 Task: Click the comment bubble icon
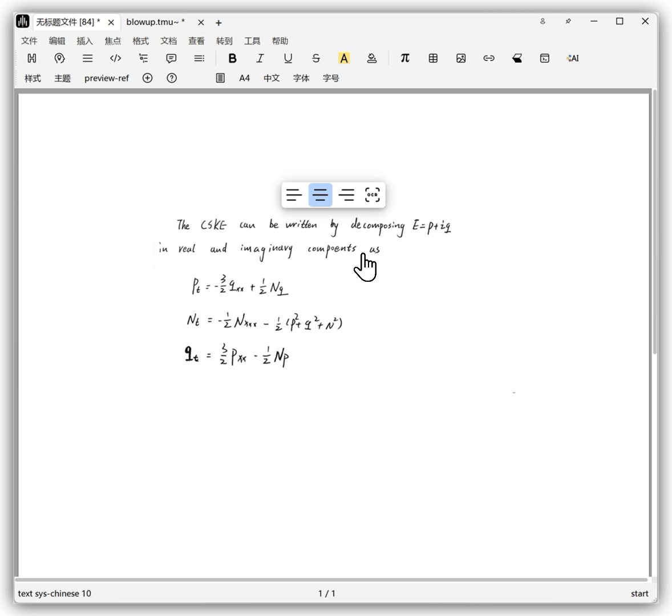171,58
